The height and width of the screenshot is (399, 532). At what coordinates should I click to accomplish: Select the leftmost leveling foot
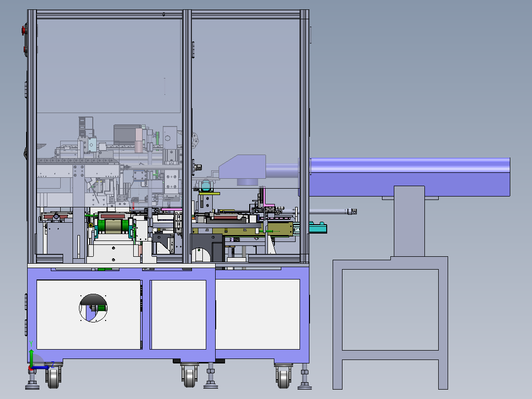32,380
